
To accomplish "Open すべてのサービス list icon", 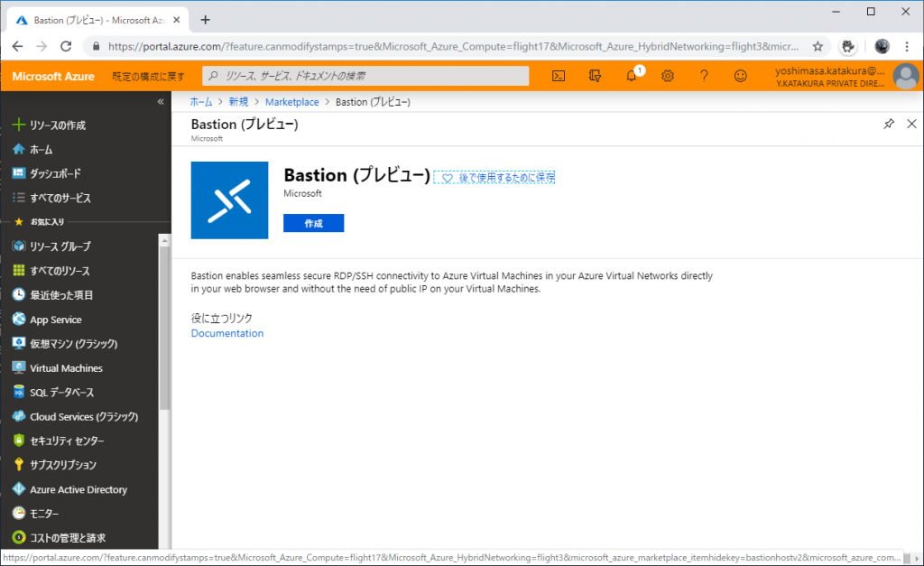I will pos(19,198).
